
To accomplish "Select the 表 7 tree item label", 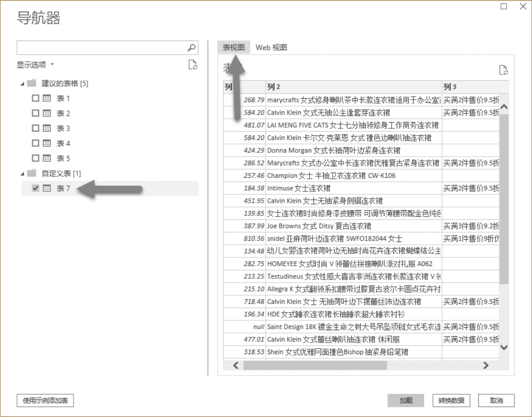I will pos(63,188).
